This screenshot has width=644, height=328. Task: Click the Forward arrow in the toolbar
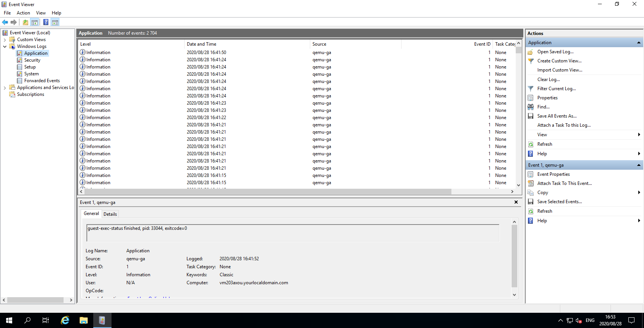pyautogui.click(x=14, y=22)
